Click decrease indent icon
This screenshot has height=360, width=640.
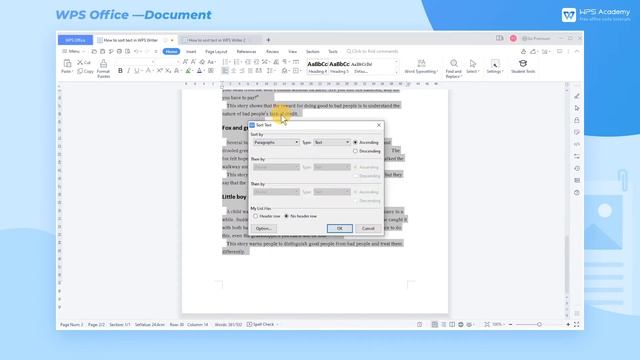(248, 62)
